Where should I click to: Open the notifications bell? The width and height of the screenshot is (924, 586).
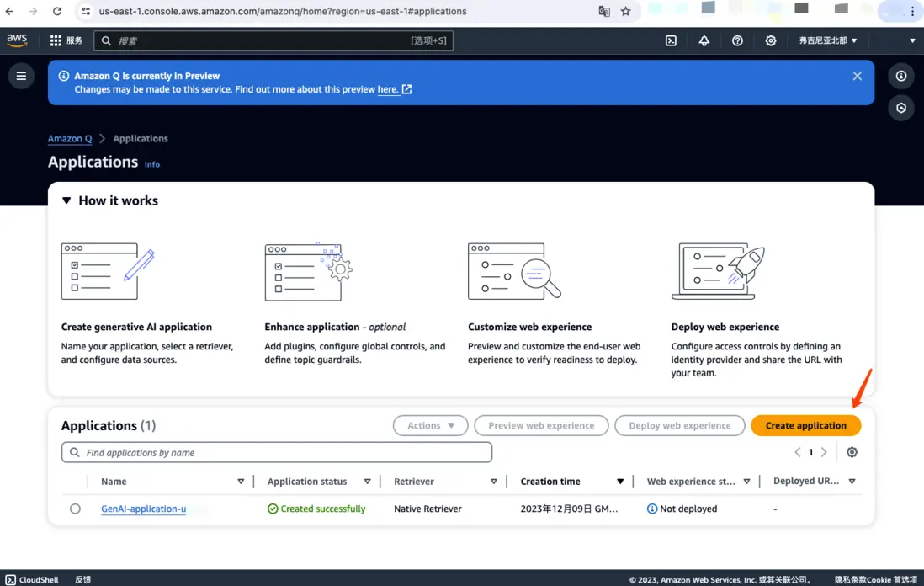click(x=704, y=40)
